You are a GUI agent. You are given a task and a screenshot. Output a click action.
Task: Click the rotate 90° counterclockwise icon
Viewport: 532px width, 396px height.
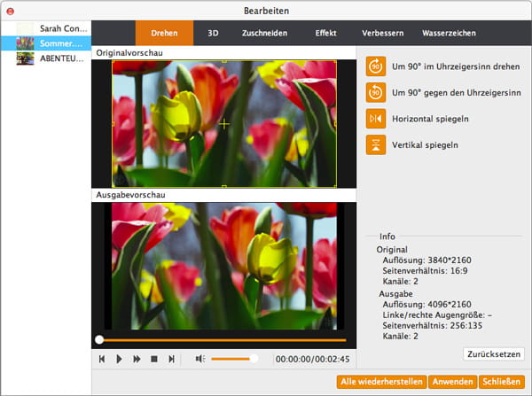(x=376, y=92)
